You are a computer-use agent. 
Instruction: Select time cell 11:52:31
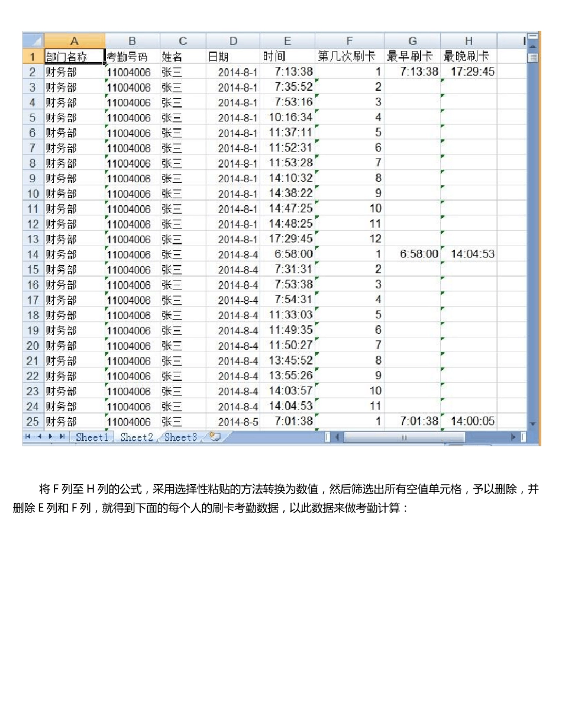click(x=288, y=148)
